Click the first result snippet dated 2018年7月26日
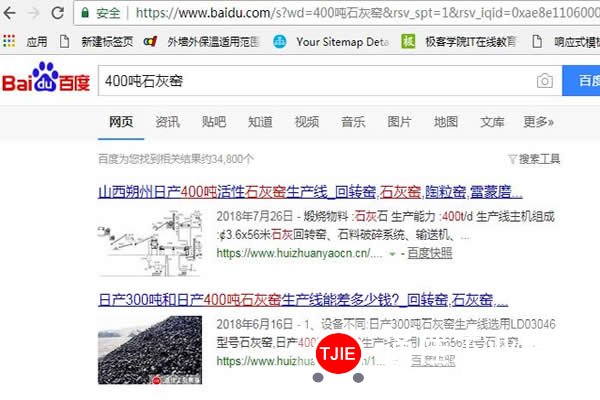The width and height of the screenshot is (600, 400). [386, 225]
